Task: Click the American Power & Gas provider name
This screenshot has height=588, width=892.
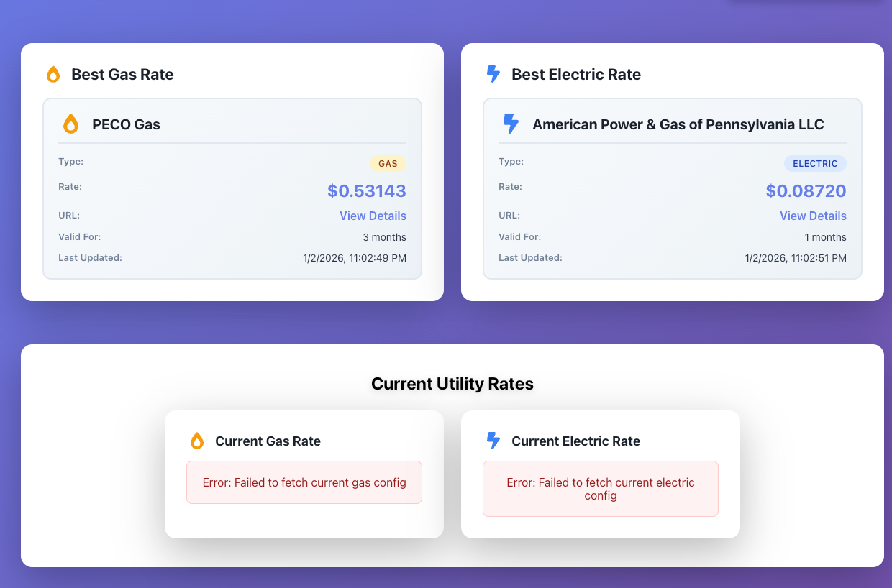Action: click(x=678, y=124)
